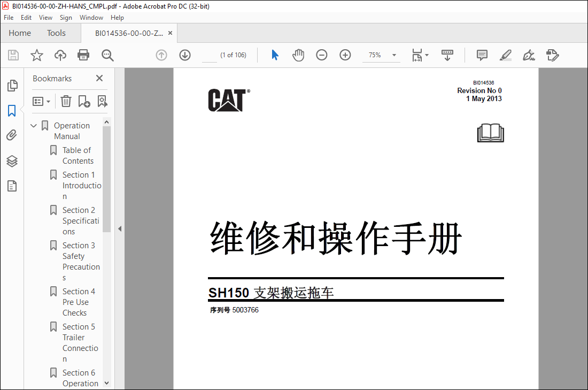The height and width of the screenshot is (390, 588).
Task: Open the View menu
Action: 45,18
